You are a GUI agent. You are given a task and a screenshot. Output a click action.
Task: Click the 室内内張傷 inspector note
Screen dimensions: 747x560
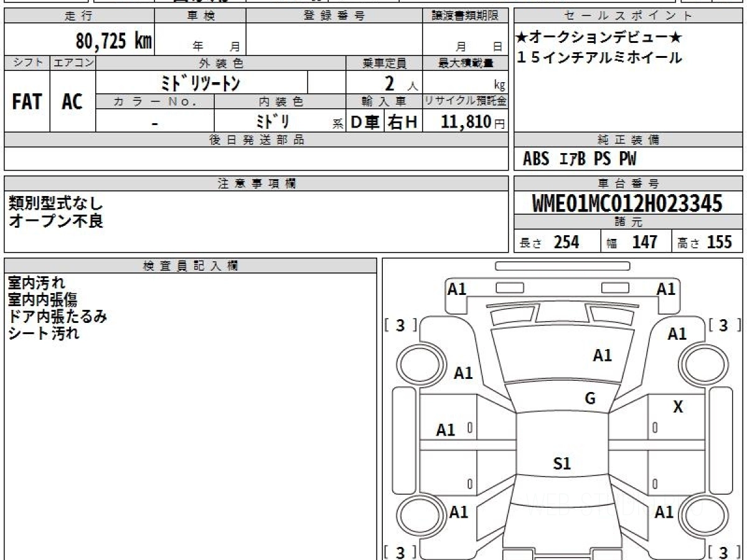[42, 301]
